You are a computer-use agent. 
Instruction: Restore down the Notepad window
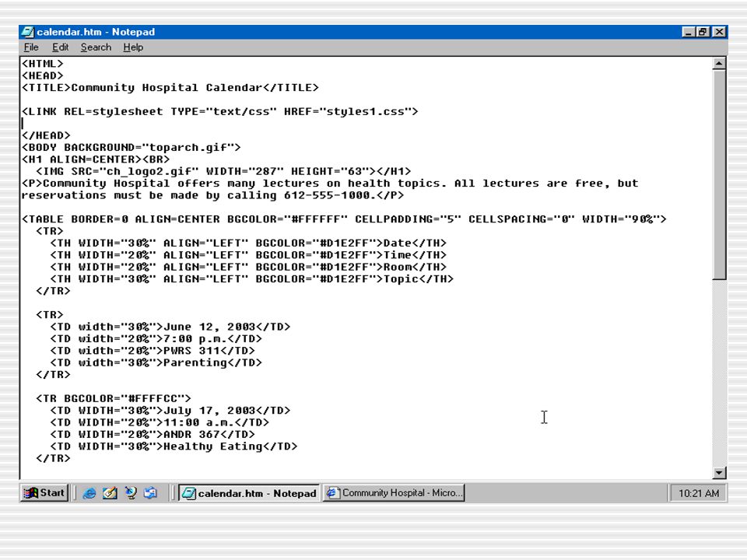(703, 32)
